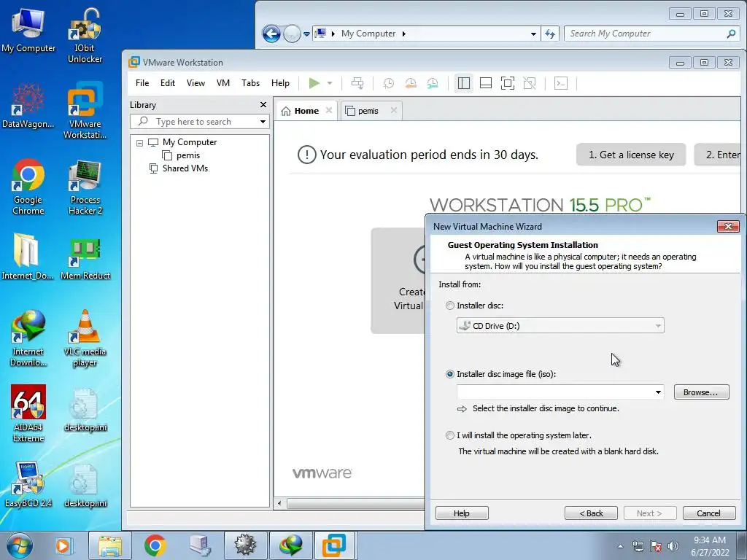
Task: Close the Home tab
Action: (x=329, y=110)
